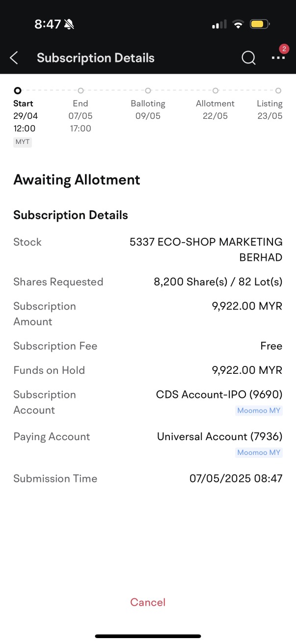This screenshot has width=296, height=644.
Task: Tap the cellular signal bars icon
Action: point(219,24)
